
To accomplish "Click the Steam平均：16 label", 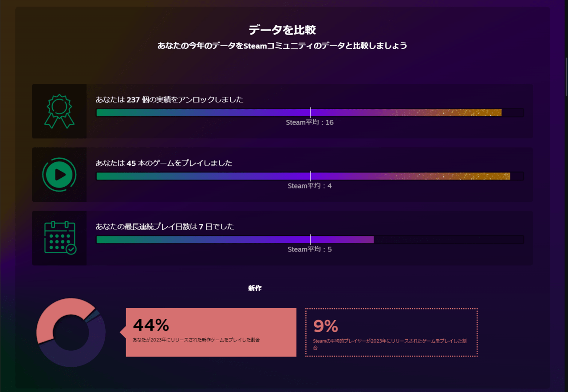I will coord(310,122).
